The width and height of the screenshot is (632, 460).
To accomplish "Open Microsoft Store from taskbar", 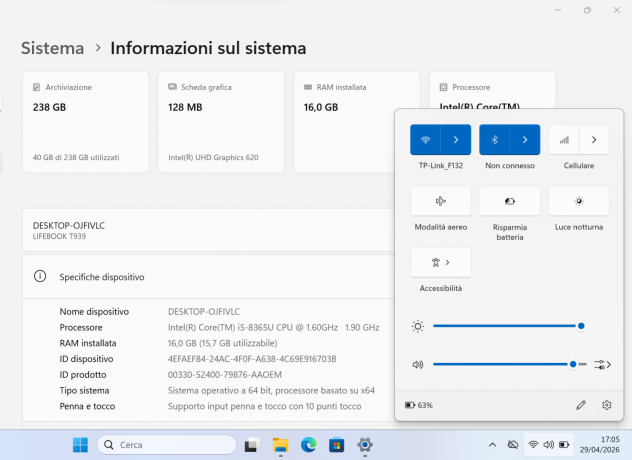I will pyautogui.click(x=337, y=445).
